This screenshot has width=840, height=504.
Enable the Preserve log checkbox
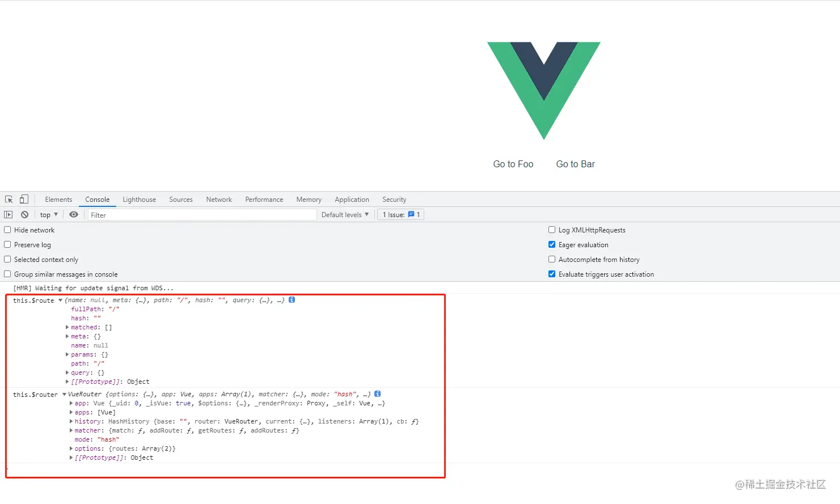pos(7,244)
